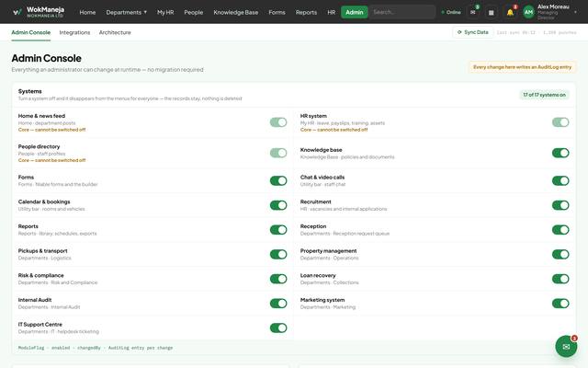Turn off the Recruitment toggle
Screen dimensions: 588x368
point(560,205)
